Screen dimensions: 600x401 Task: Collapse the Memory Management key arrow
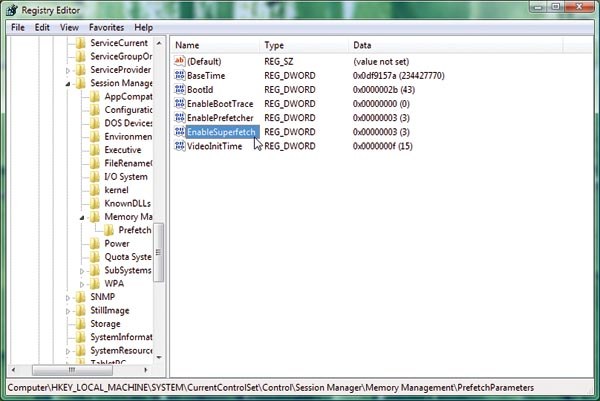(82, 217)
